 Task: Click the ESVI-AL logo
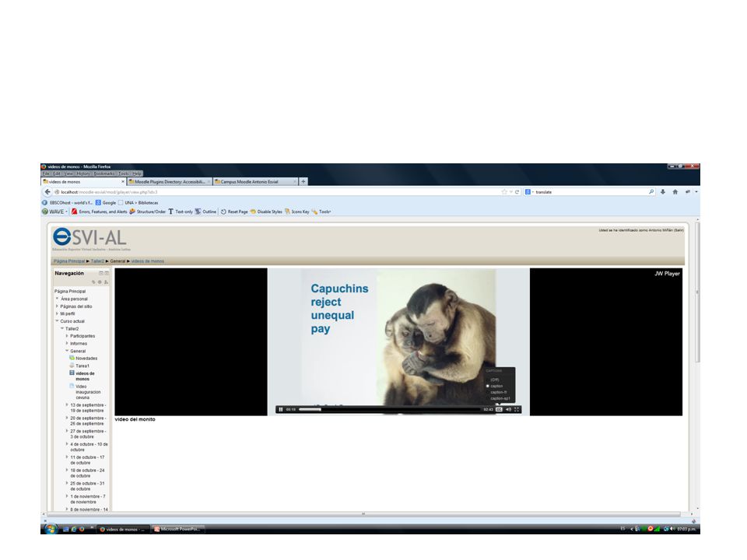tap(90, 239)
